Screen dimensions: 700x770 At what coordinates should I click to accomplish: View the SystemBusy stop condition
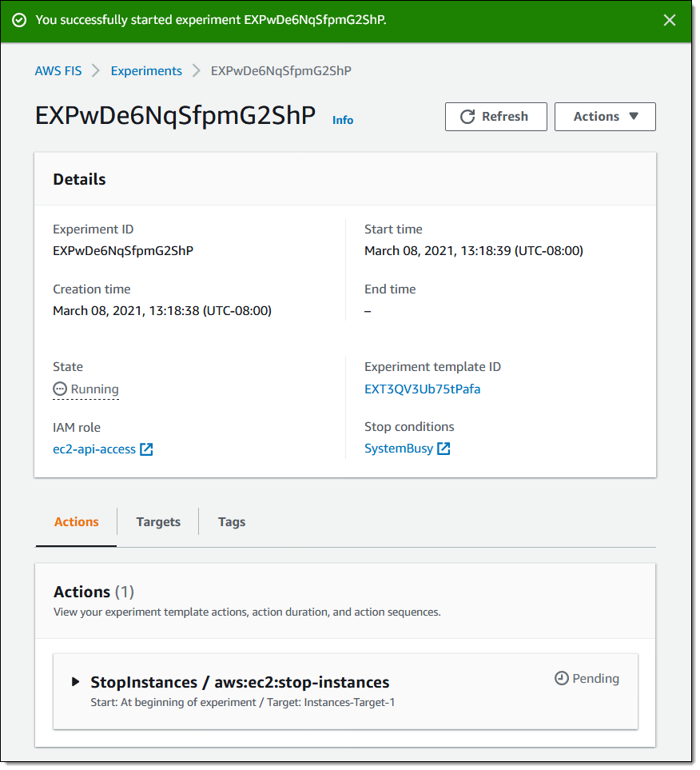pos(399,448)
